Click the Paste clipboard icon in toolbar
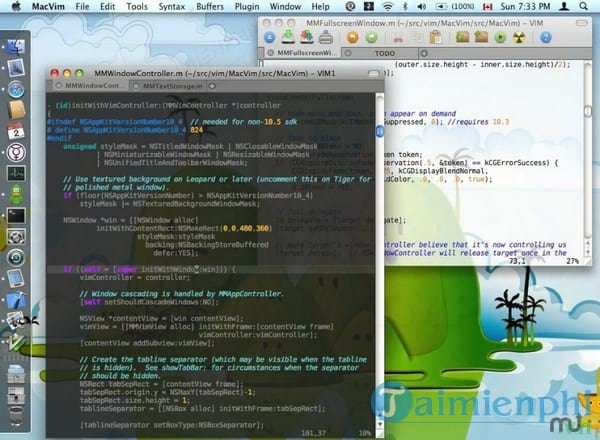This screenshot has width=600, height=440. [x=435, y=37]
